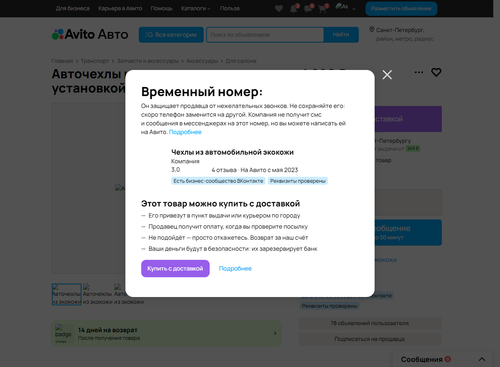Click the Avito Авто logo
The width and height of the screenshot is (500, 367).
coord(90,34)
